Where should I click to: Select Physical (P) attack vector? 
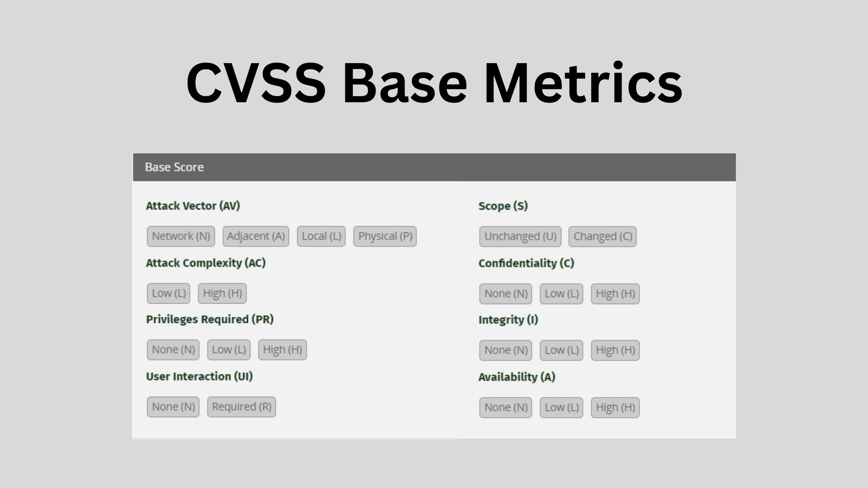[x=384, y=235]
